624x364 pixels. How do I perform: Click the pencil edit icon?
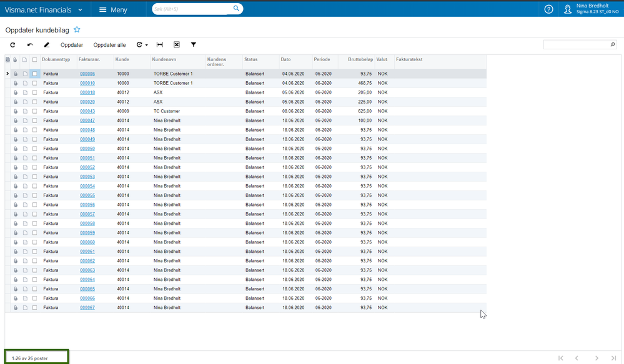click(x=47, y=45)
